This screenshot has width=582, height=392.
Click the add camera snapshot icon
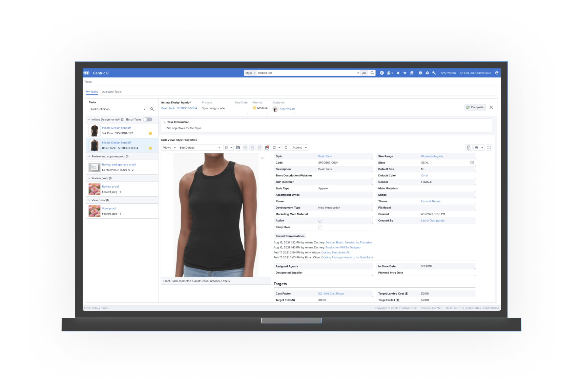(238, 148)
